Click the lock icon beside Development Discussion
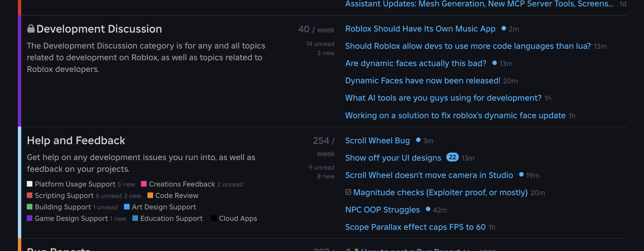Screen dimensions: 644x251 click(31, 29)
